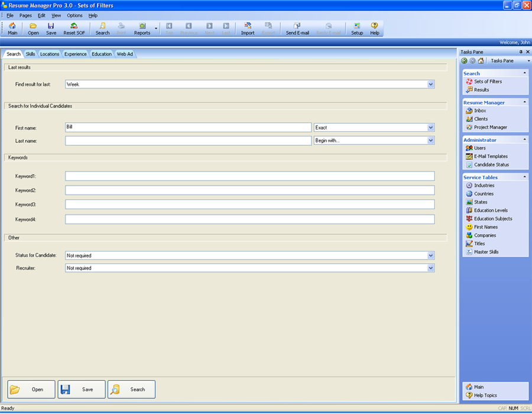Open Inbox in Resume Manager
The image size is (532, 414).
[x=476, y=111]
